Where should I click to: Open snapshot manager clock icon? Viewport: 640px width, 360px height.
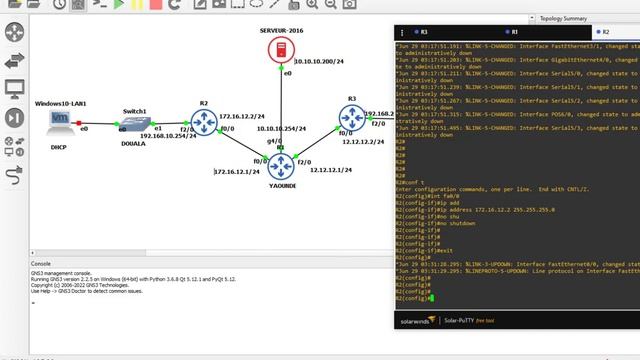pyautogui.click(x=60, y=4)
